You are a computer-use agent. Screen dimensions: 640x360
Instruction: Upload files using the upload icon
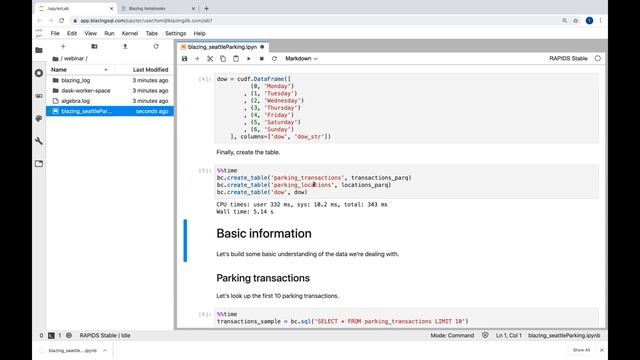(x=125, y=47)
